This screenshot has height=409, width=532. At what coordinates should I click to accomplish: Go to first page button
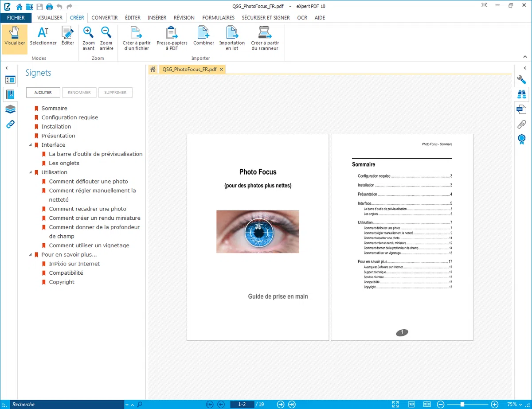tap(210, 404)
